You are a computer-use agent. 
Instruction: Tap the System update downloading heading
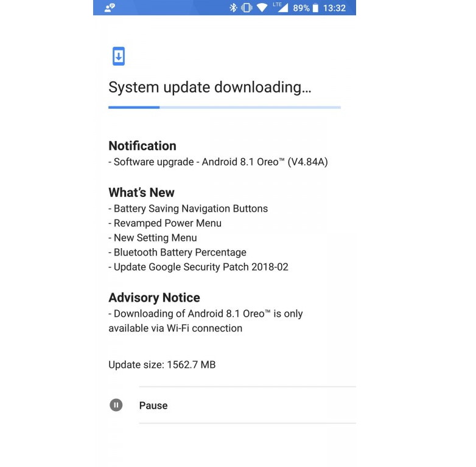click(x=210, y=88)
